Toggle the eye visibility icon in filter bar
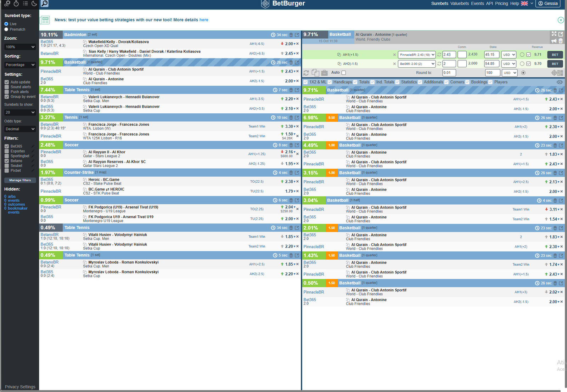 tap(560, 82)
